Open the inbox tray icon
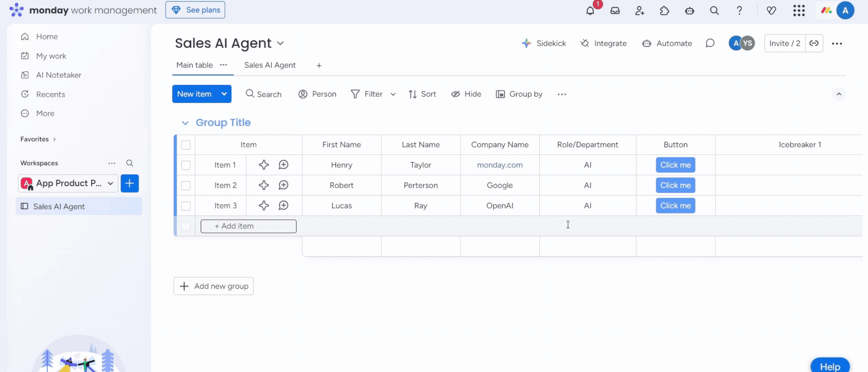The height and width of the screenshot is (372, 868). pyautogui.click(x=615, y=11)
